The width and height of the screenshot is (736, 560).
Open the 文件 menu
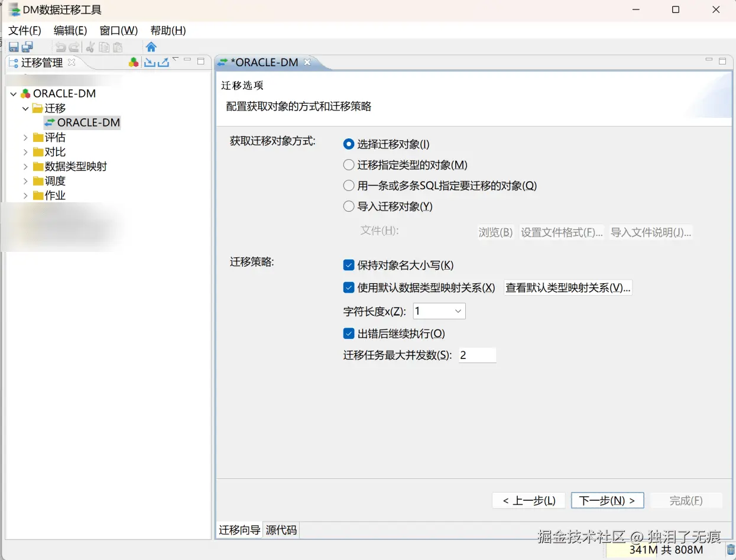pyautogui.click(x=25, y=31)
